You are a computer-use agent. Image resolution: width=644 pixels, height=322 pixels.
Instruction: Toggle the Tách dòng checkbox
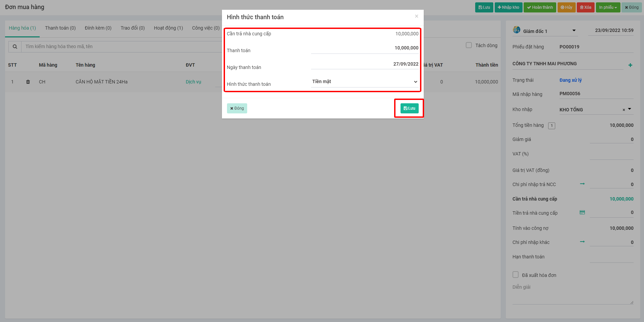coord(468,45)
